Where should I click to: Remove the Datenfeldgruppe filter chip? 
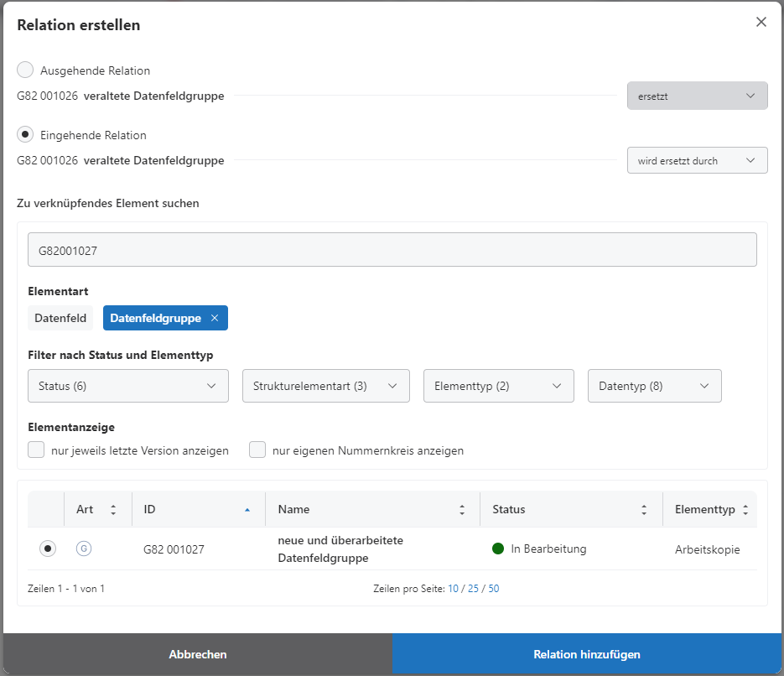tap(215, 319)
